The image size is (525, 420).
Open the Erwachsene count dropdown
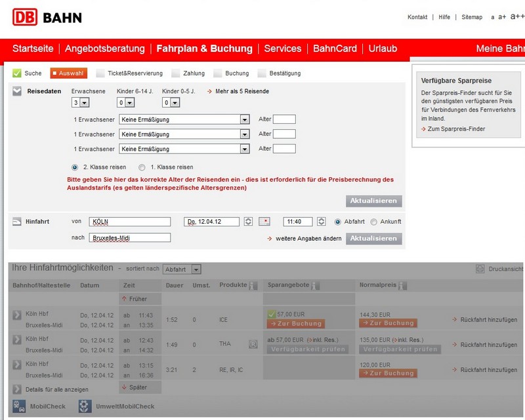[80, 102]
